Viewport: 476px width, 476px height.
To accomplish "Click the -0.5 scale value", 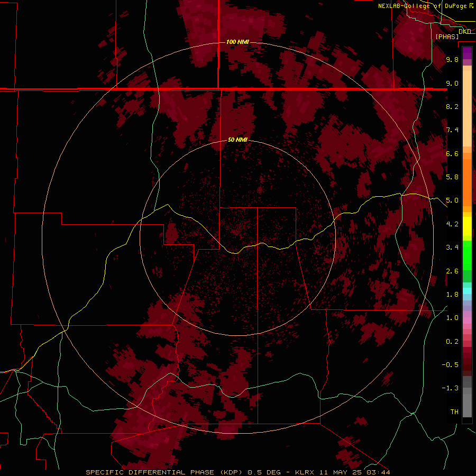I will point(450,364).
